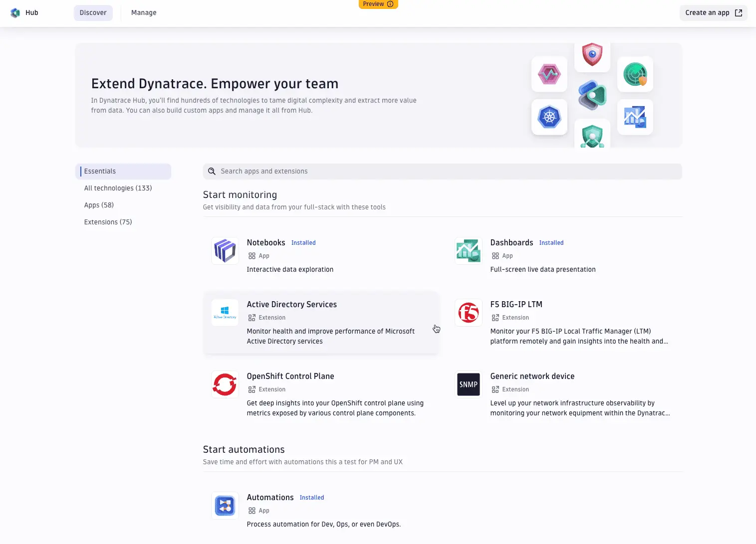756x544 pixels.
Task: Click Extension label under Generic network device
Action: [515, 389]
